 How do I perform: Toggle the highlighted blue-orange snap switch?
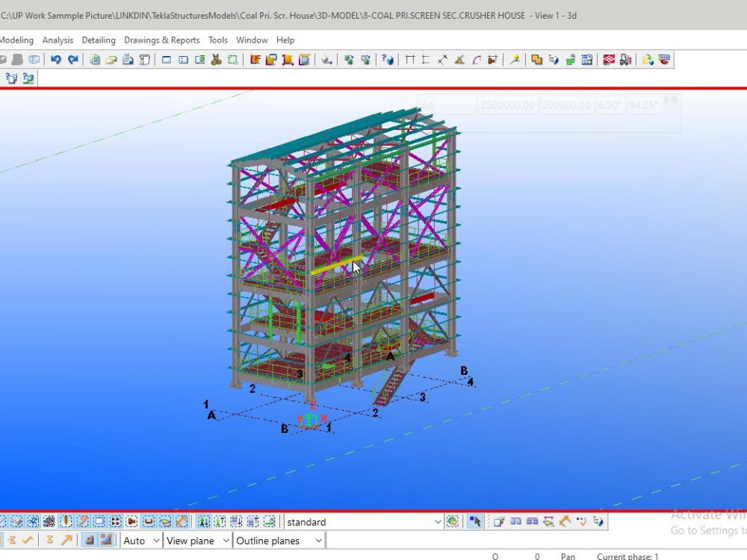106,540
